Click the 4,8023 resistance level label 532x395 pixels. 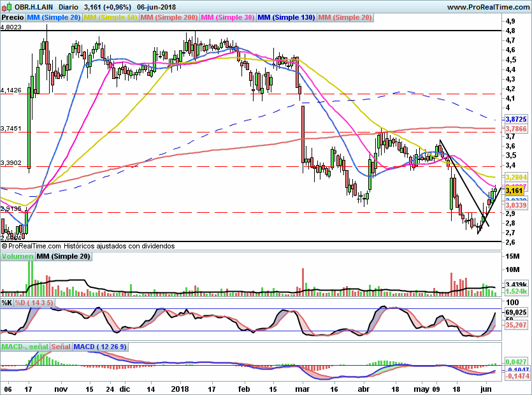[x=11, y=27]
